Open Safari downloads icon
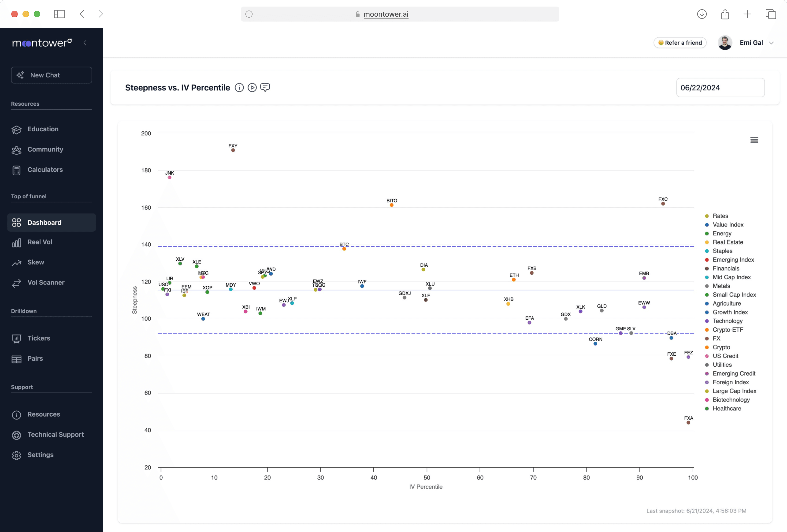 pos(702,14)
